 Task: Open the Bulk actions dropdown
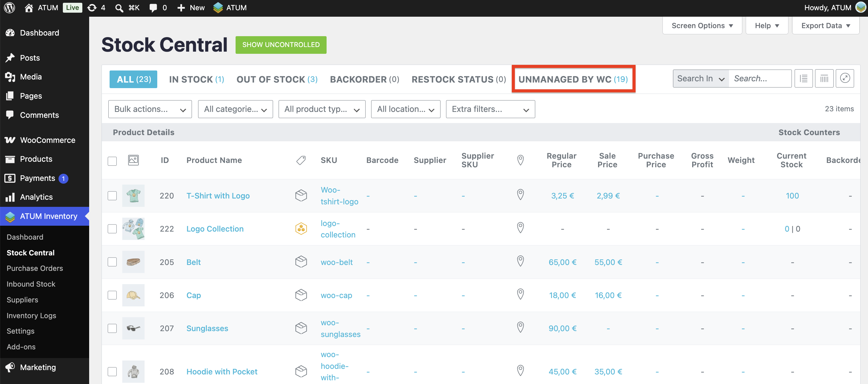(x=150, y=109)
